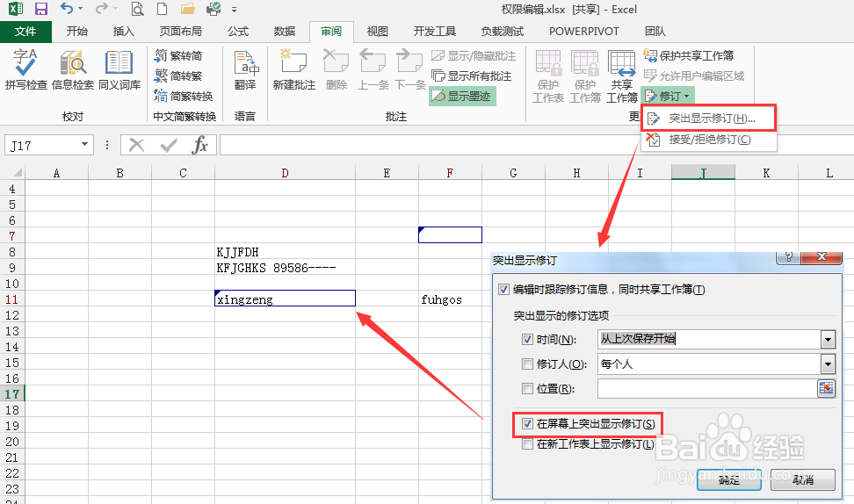854x504 pixels.
Task: Click 共享工作簿 share workbook icon
Action: [x=621, y=76]
